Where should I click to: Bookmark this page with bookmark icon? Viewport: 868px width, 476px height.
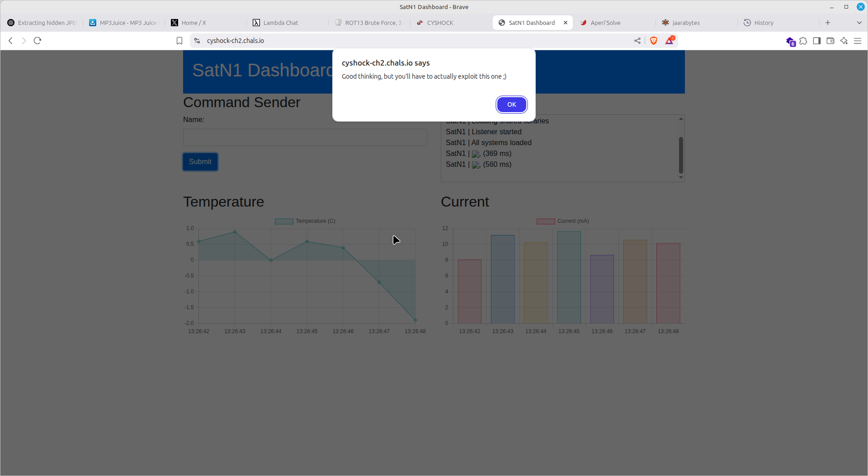tap(179, 41)
